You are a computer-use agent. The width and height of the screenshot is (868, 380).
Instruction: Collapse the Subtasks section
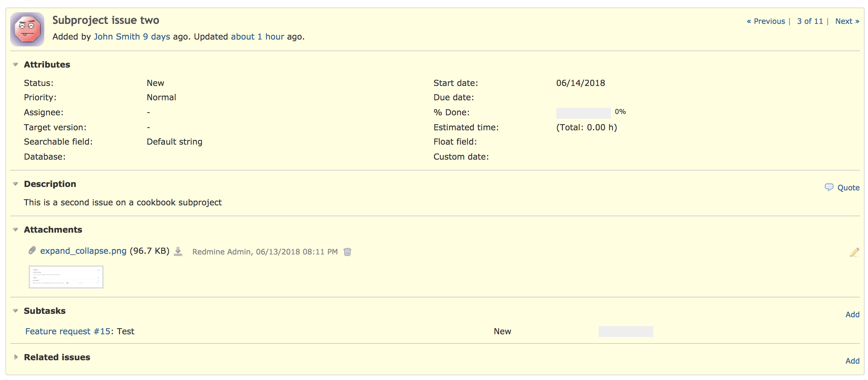coord(15,311)
